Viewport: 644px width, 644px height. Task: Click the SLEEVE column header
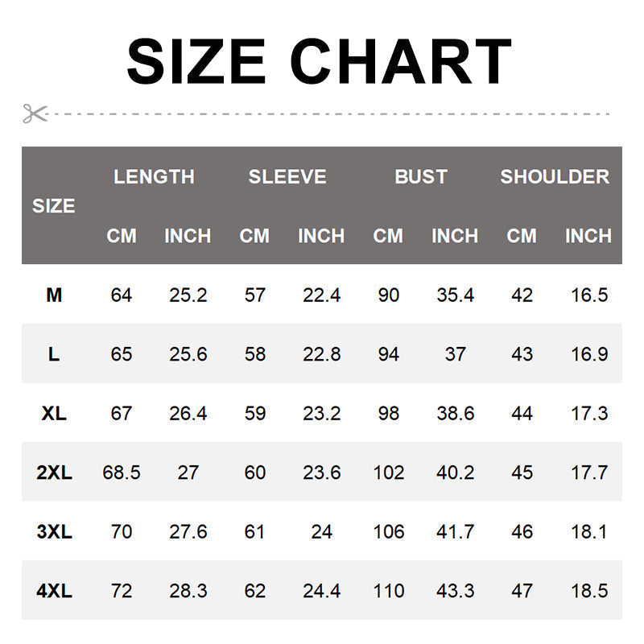pyautogui.click(x=287, y=177)
